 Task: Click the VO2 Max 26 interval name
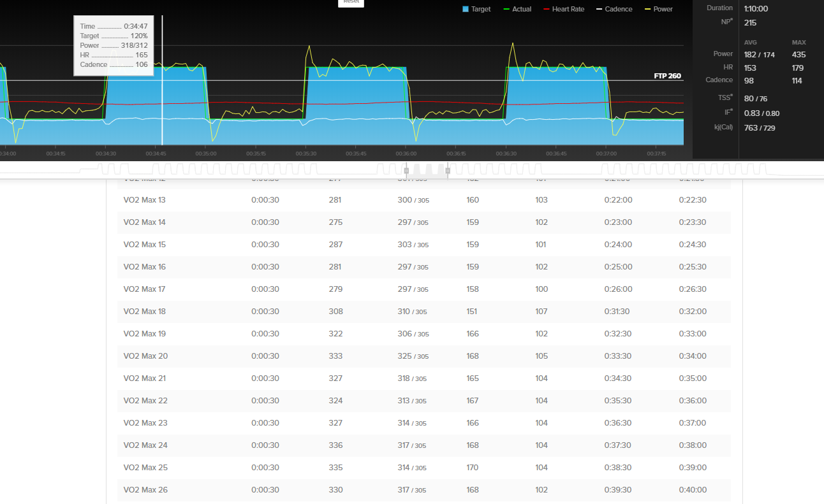pyautogui.click(x=145, y=490)
